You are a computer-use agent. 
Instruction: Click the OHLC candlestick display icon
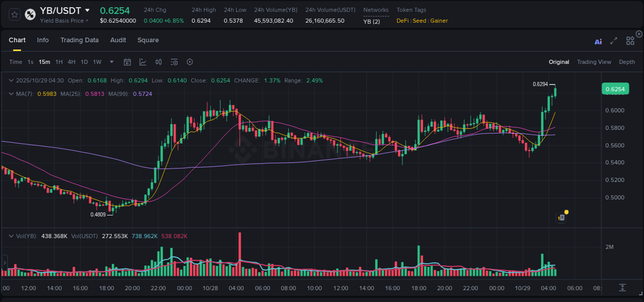pos(158,61)
